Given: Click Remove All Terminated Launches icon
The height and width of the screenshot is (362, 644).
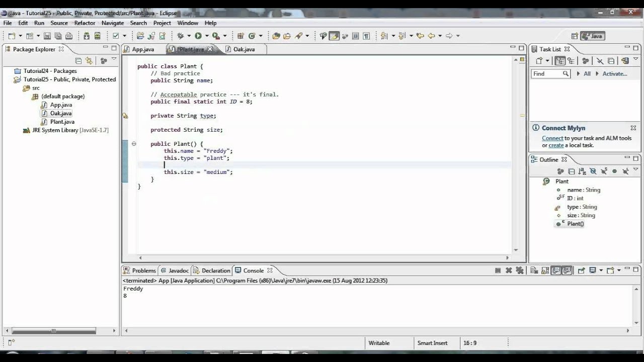Looking at the screenshot, I should point(519,270).
